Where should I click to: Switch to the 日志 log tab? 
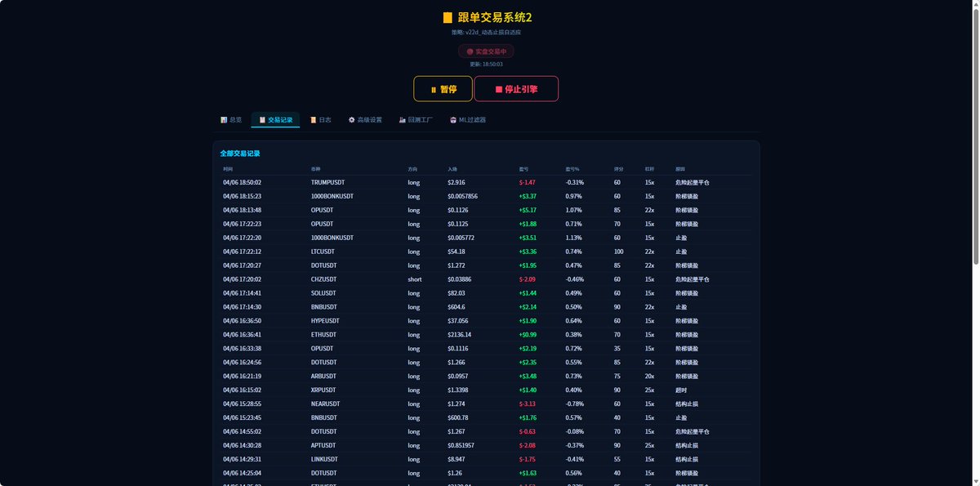click(320, 120)
